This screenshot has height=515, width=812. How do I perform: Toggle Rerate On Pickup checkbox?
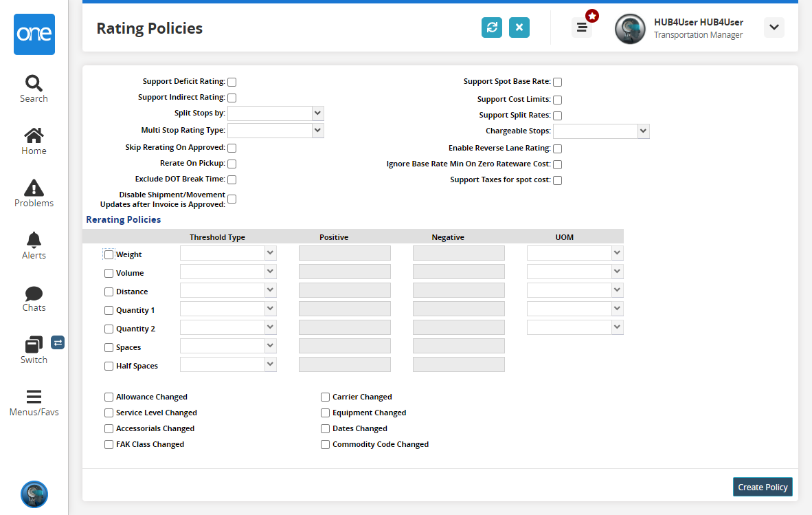pos(232,164)
